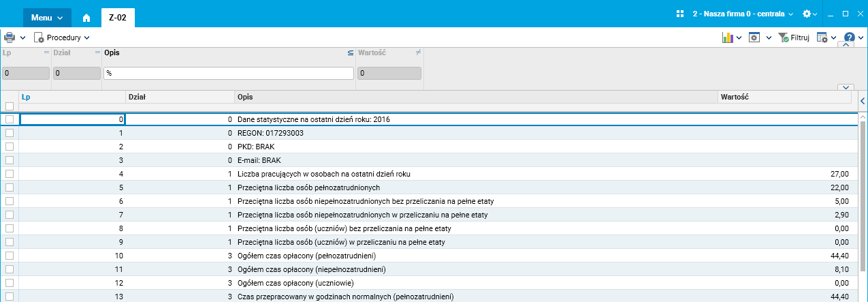Go to the home tab icon

[x=86, y=17]
